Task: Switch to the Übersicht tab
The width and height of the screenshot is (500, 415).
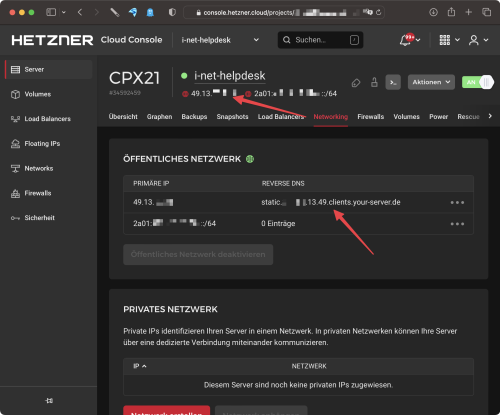Action: coord(123,117)
